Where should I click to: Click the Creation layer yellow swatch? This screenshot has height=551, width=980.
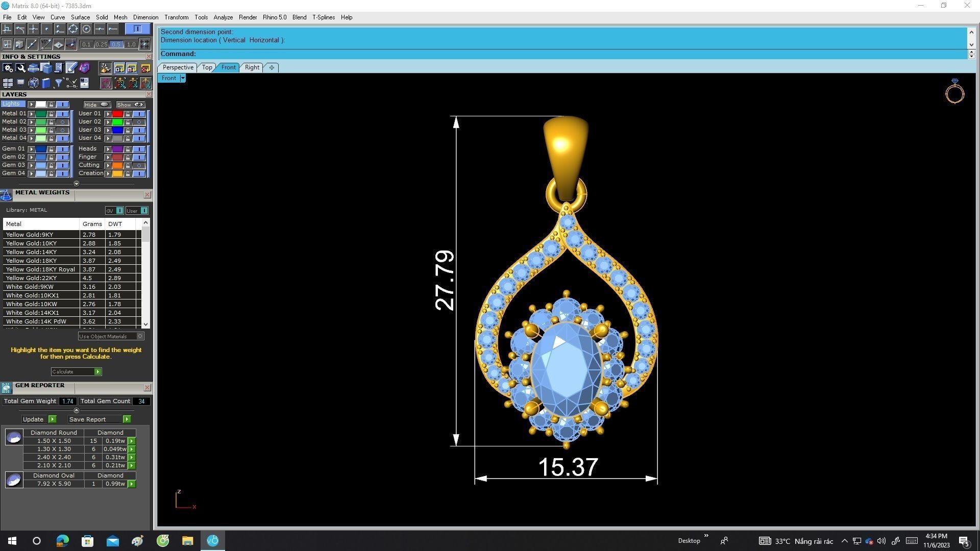pyautogui.click(x=117, y=173)
